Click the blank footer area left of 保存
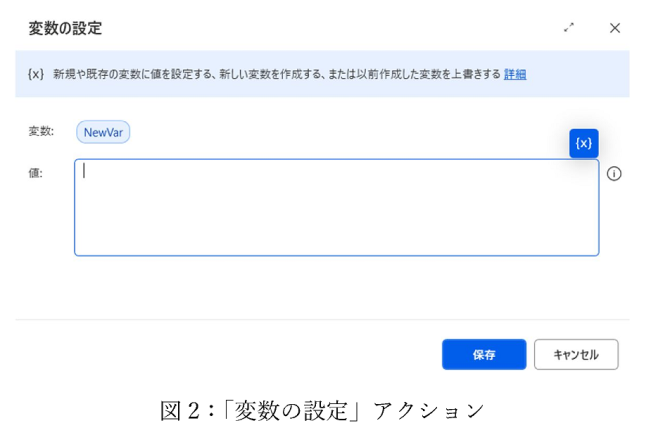 pyautogui.click(x=230, y=354)
